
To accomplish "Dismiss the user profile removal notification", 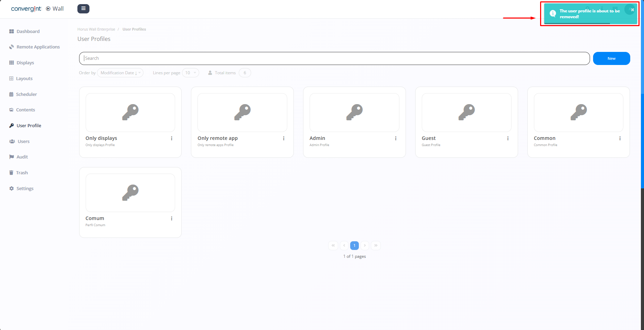I will coord(632,10).
